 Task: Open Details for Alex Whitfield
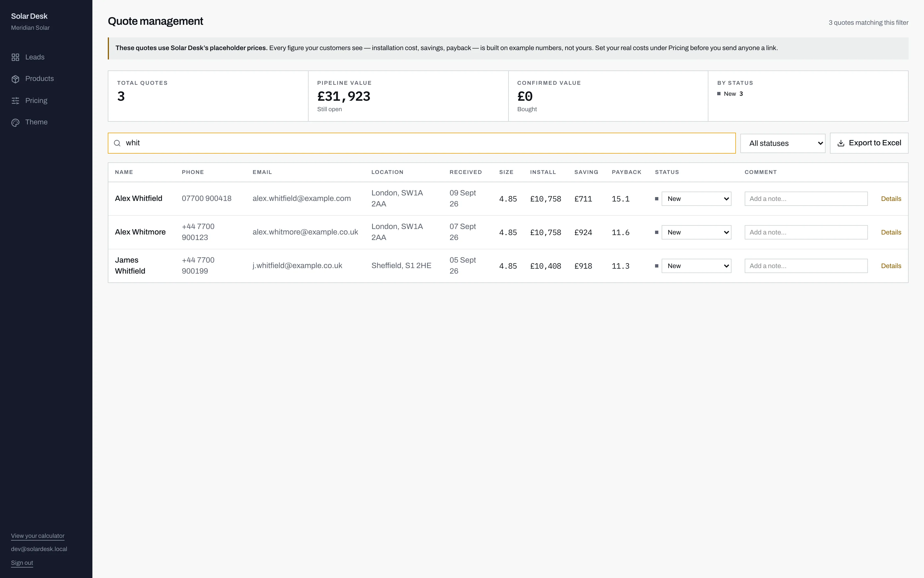[x=891, y=199]
